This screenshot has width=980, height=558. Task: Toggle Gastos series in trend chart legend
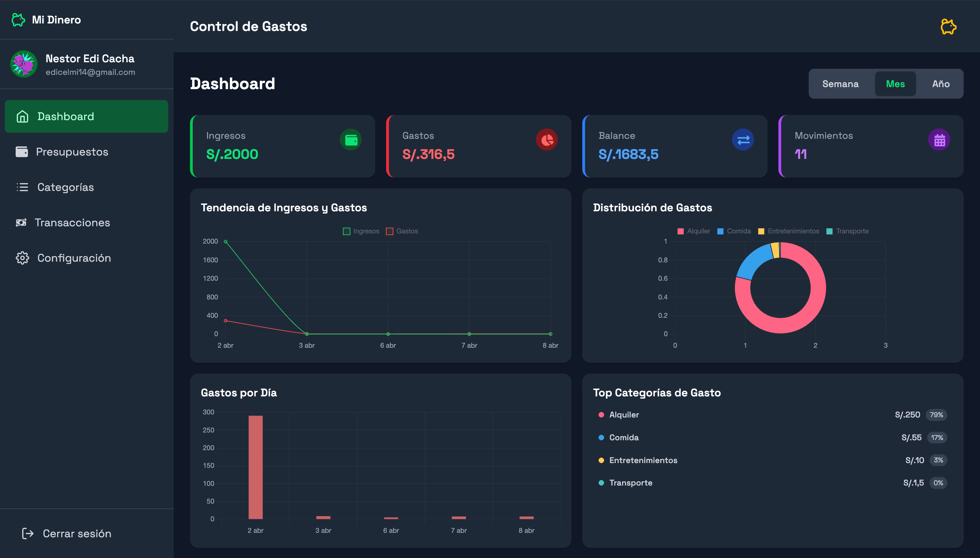402,231
